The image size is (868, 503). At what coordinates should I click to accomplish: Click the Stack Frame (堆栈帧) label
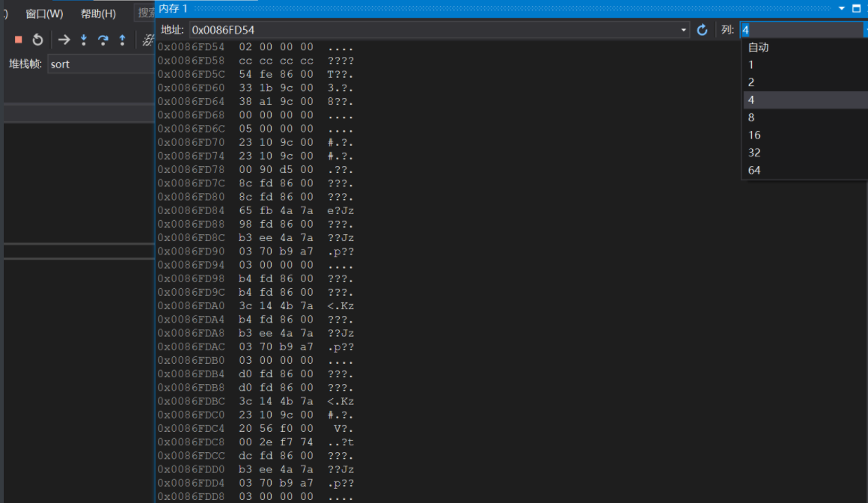tap(25, 64)
